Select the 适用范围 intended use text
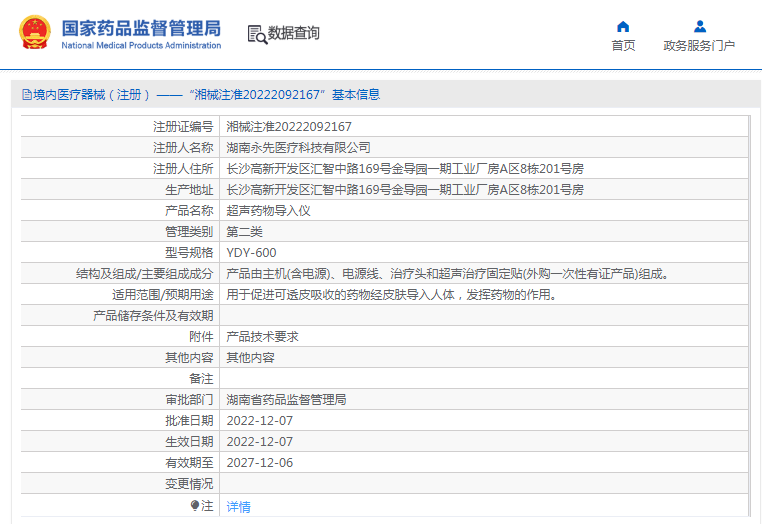This screenshot has width=762, height=524. point(391,294)
